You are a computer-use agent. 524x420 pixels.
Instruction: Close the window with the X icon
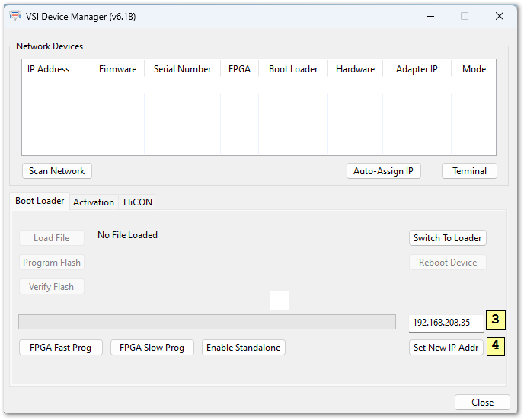click(x=500, y=16)
